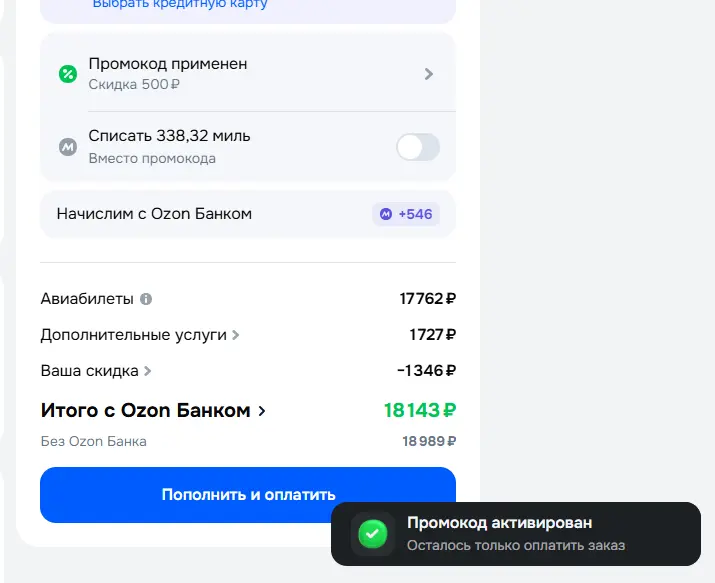Click Промокод активирован notification title
Viewport: 715px width, 583px height.
(x=499, y=523)
